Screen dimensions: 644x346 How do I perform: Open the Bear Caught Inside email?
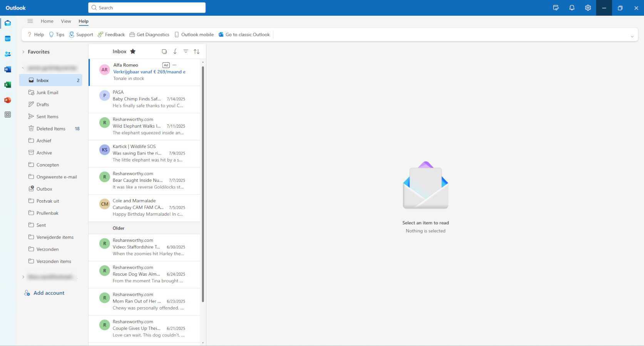144,181
